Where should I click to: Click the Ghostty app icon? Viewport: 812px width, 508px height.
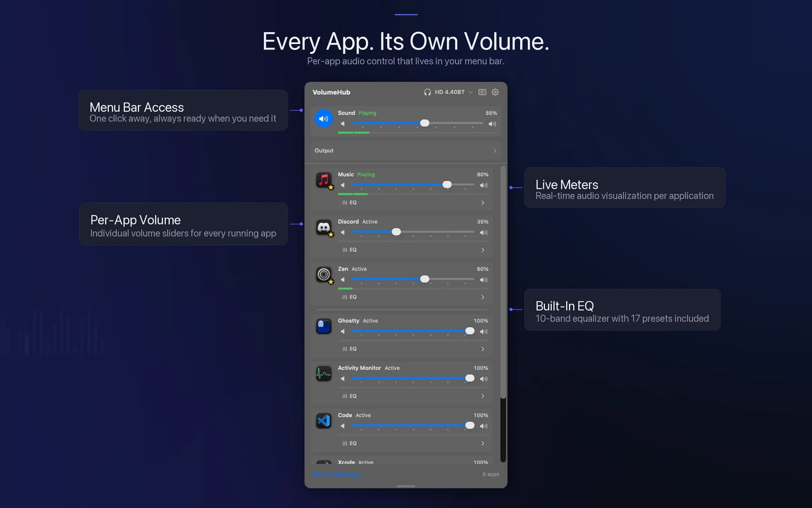tap(324, 326)
